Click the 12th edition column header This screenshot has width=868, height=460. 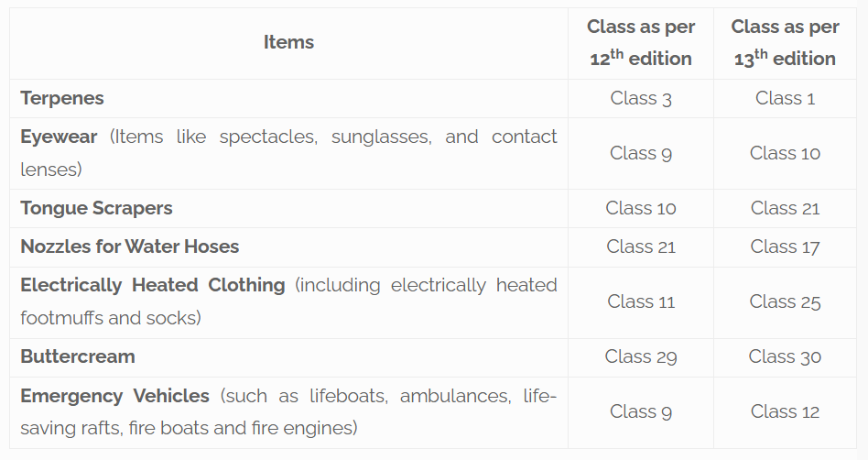click(641, 43)
